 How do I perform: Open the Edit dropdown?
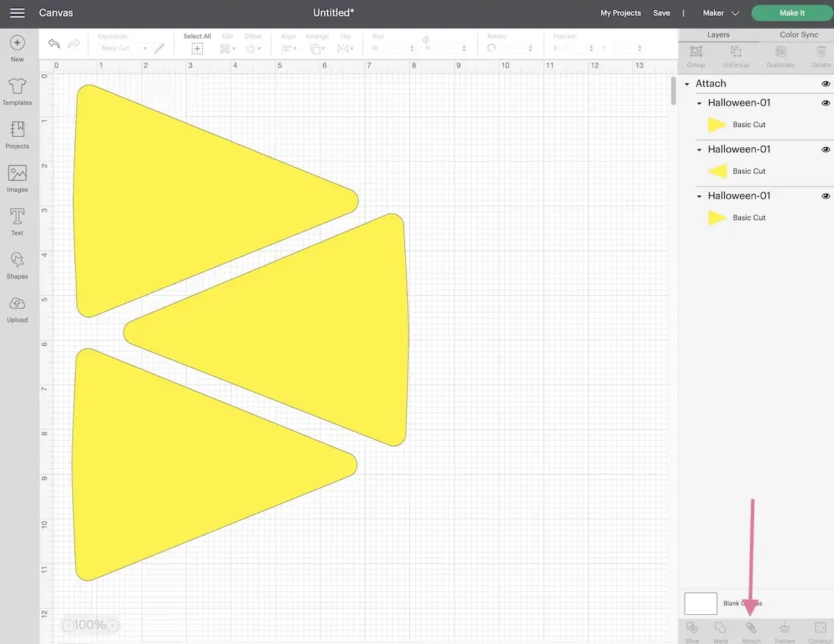[x=227, y=49]
